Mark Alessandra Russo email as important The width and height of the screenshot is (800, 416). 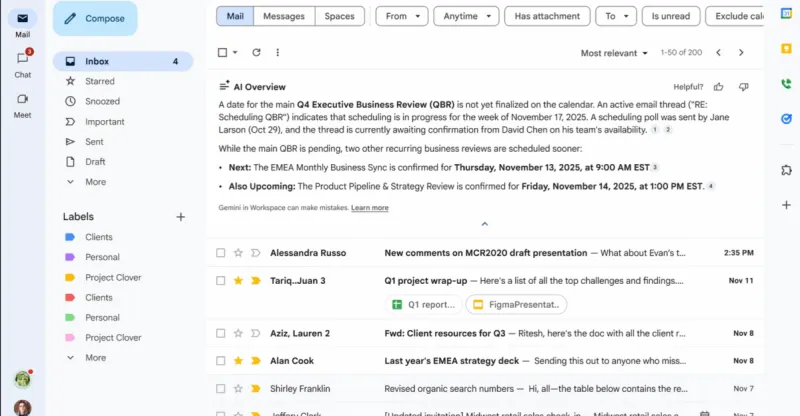point(256,253)
